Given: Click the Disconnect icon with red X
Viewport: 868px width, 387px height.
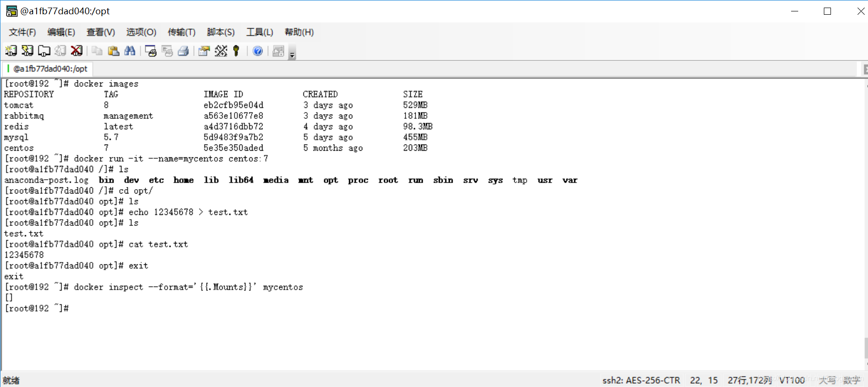Looking at the screenshot, I should pos(76,51).
